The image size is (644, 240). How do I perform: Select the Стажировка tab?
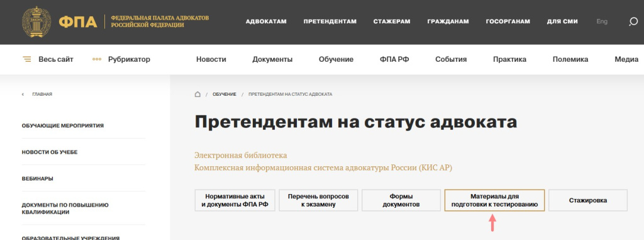[x=588, y=200]
